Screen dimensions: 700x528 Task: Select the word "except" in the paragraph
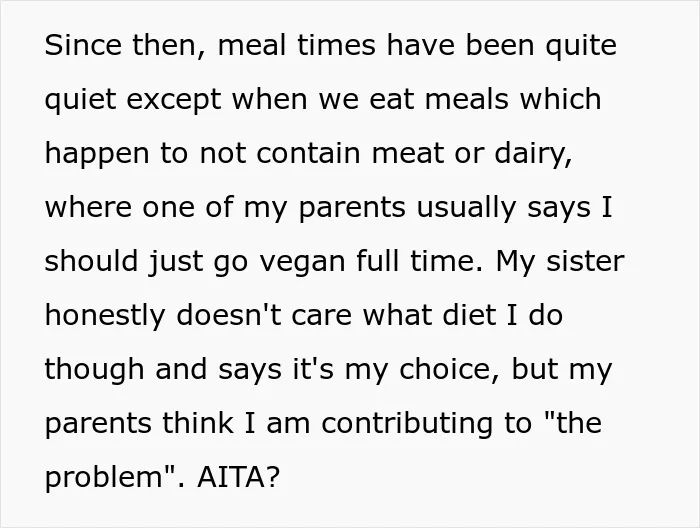tap(174, 101)
